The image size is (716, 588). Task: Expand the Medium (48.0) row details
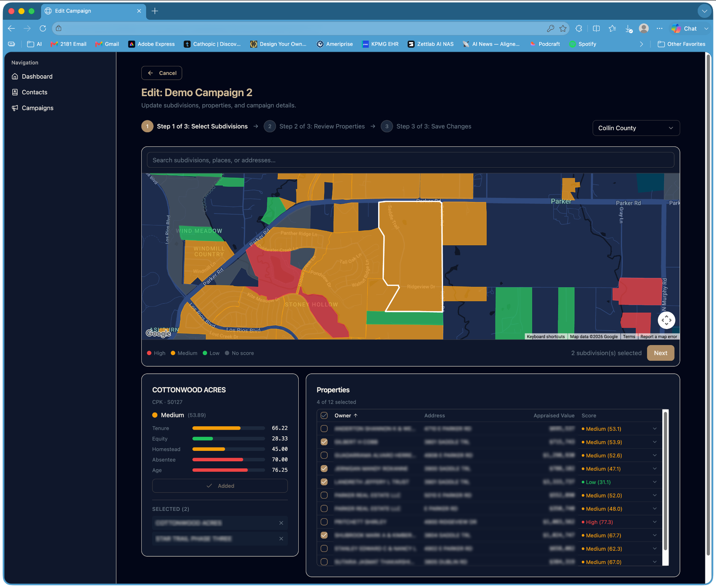(x=655, y=509)
